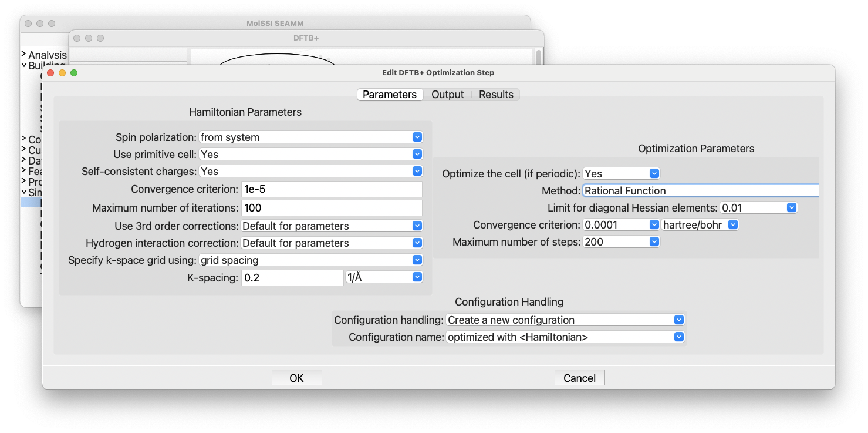
Task: Open the Configuration name dropdown
Action: click(565, 337)
